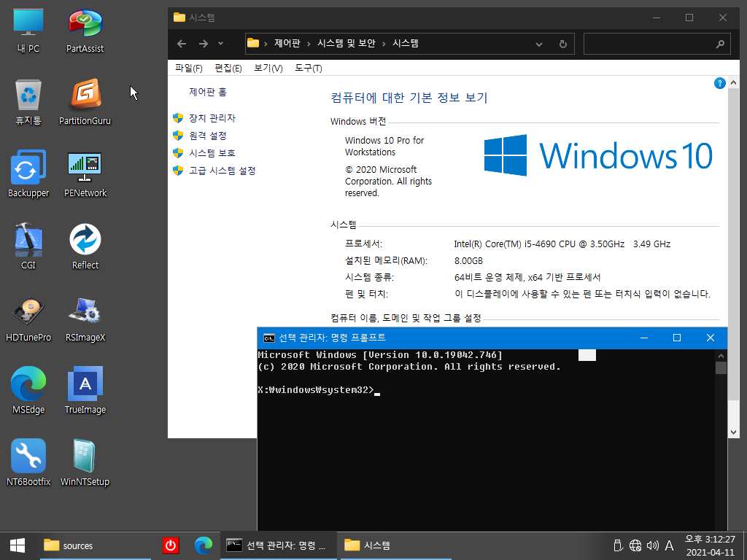This screenshot has height=560, width=747.
Task: Toggle the input language indicator A
Action: pyautogui.click(x=670, y=545)
